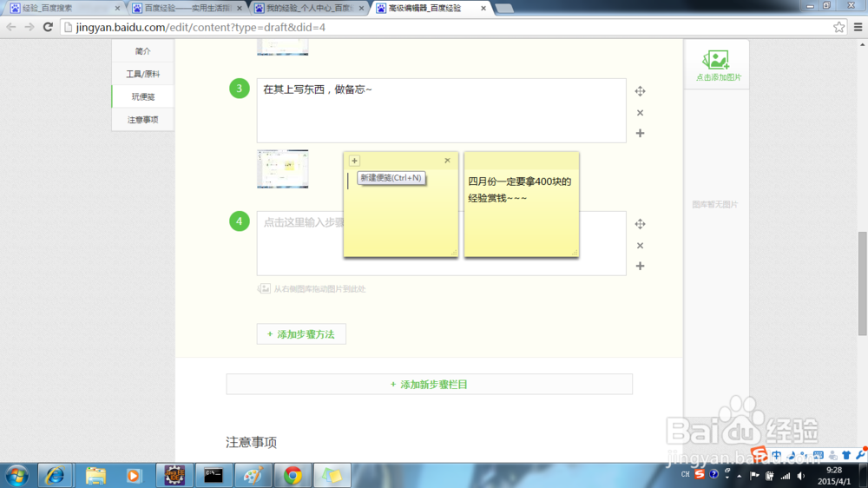Jump to 工具/原料 section in sidebar
868x488 pixels.
(143, 74)
